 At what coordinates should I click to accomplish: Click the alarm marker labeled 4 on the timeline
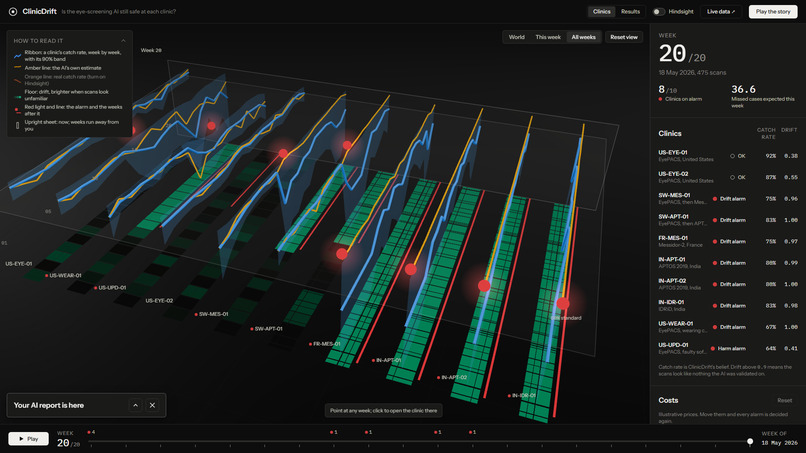point(91,432)
